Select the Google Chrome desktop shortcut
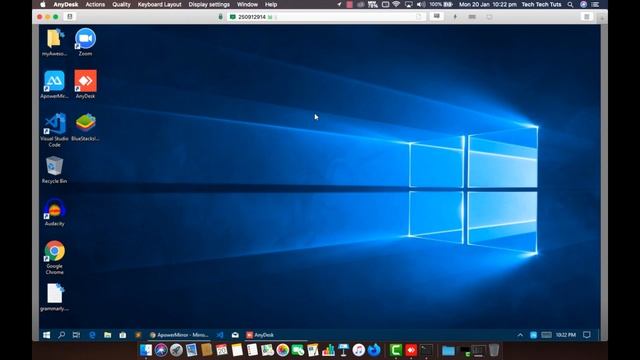640x360 pixels. click(x=54, y=258)
